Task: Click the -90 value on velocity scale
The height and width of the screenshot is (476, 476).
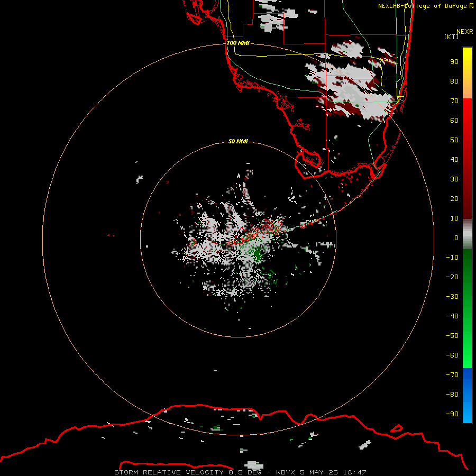Action: click(452, 414)
